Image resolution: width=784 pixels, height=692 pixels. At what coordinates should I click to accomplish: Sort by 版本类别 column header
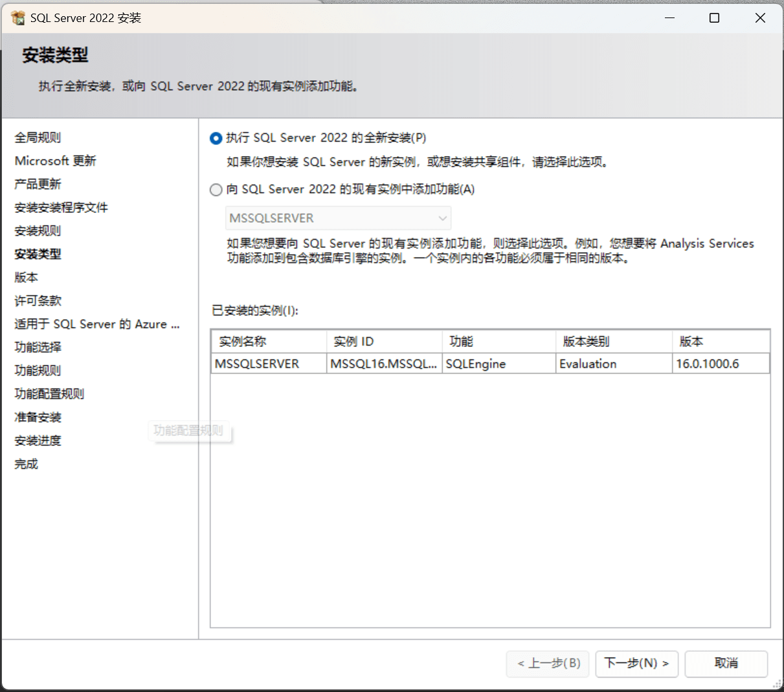point(614,341)
